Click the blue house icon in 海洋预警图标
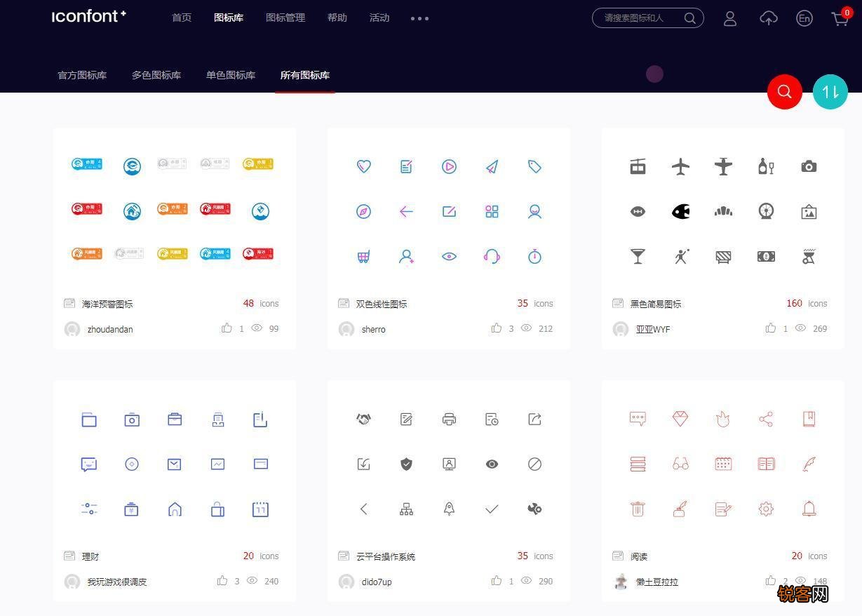 pyautogui.click(x=132, y=210)
